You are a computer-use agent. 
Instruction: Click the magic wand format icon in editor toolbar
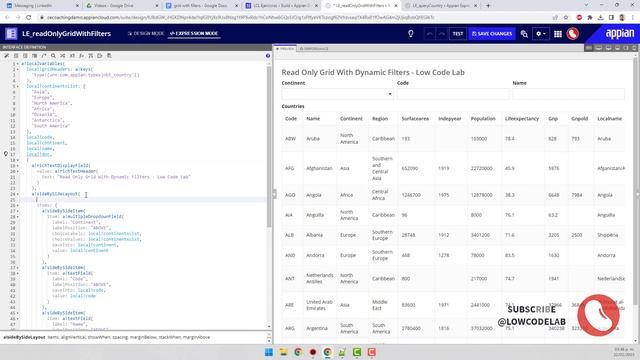pos(7,56)
